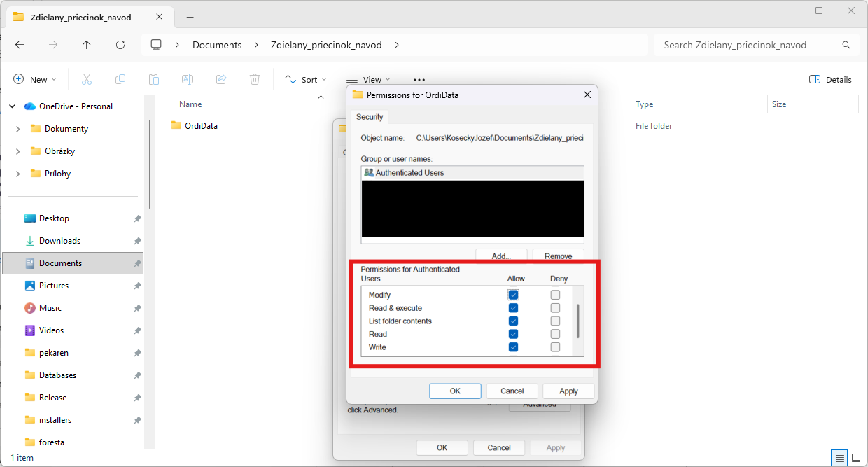Viewport: 868px width, 467px height.
Task: Expand the Prílohy folder node
Action: point(17,174)
